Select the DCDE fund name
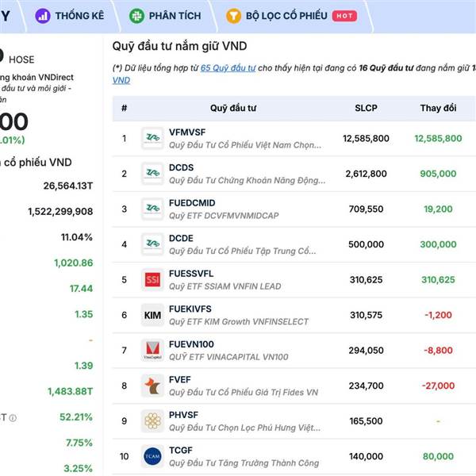The width and height of the screenshot is (476, 476). pyautogui.click(x=181, y=238)
